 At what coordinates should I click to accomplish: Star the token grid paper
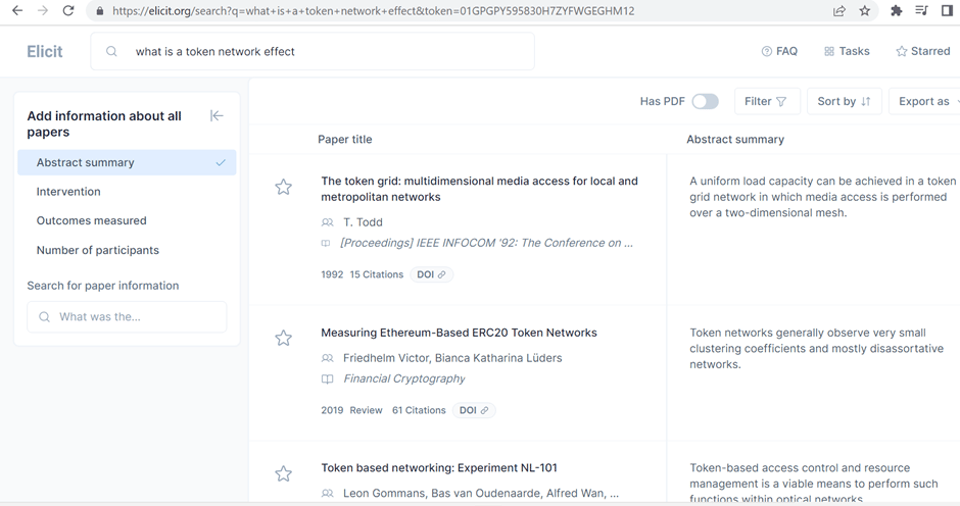click(283, 187)
